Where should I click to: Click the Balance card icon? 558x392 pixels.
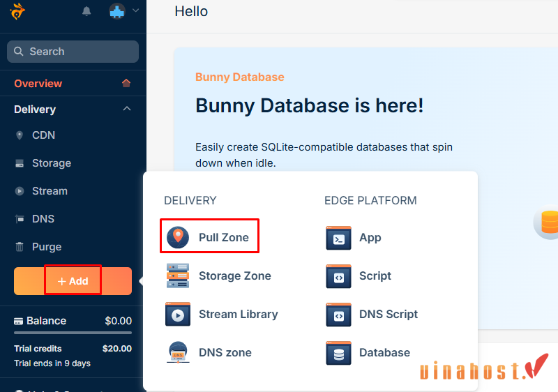(18, 322)
